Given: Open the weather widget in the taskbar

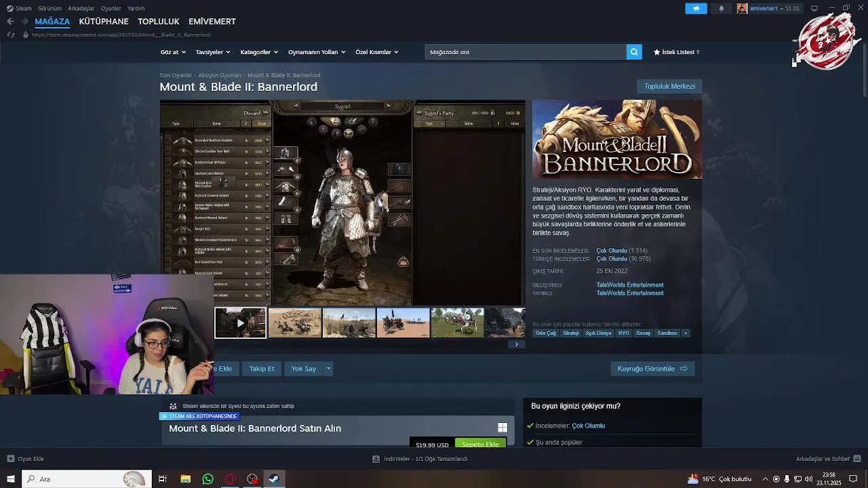Looking at the screenshot, I should coord(720,479).
